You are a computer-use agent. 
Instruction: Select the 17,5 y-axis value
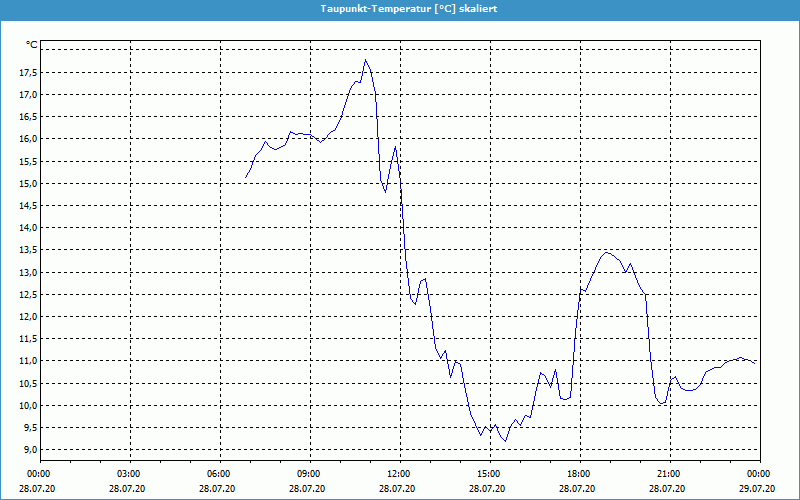pyautogui.click(x=28, y=72)
